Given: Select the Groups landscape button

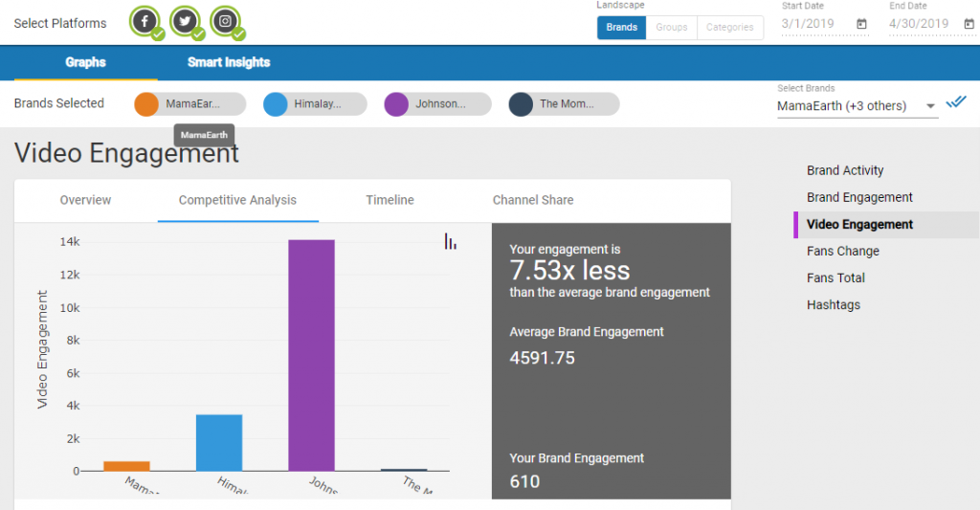Looking at the screenshot, I should (671, 28).
